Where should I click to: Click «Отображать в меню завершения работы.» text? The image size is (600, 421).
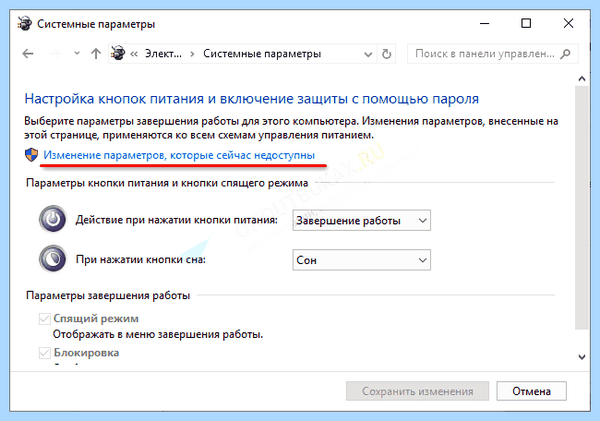click(158, 335)
